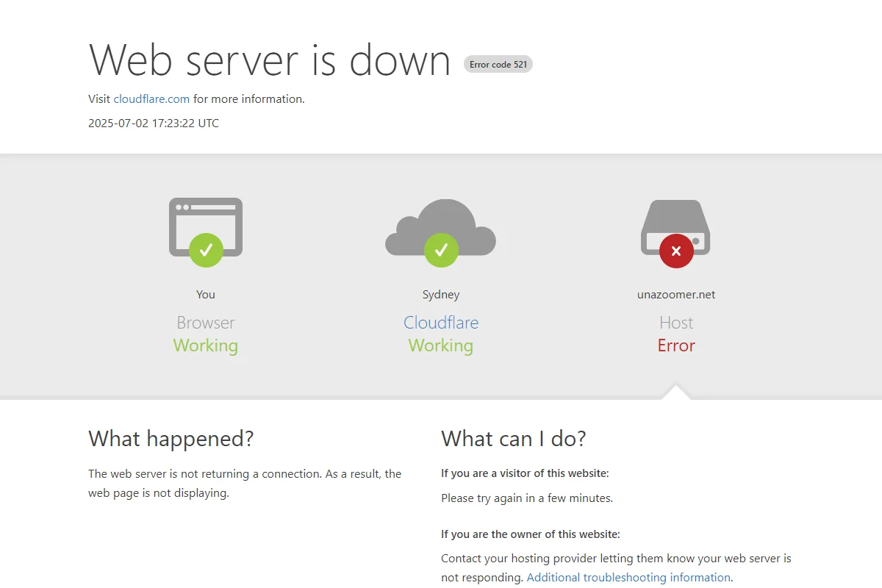This screenshot has height=588, width=882.
Task: Open Additional troubleshooting information link
Action: (x=628, y=578)
